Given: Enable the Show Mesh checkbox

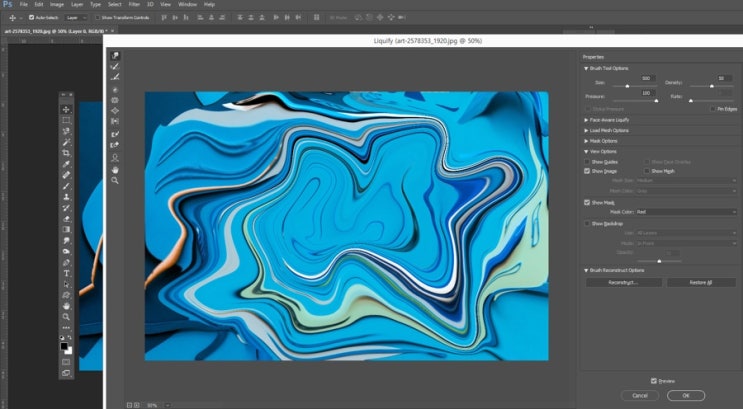Looking at the screenshot, I should 646,171.
